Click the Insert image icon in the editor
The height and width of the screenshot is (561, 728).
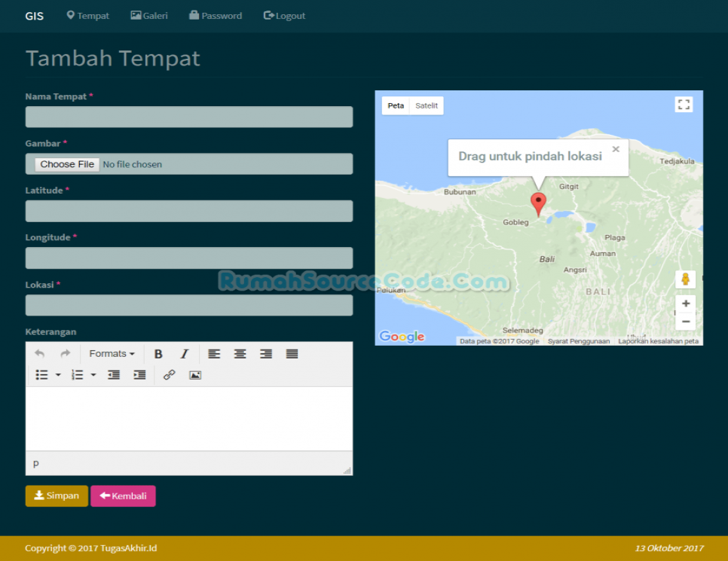(195, 374)
